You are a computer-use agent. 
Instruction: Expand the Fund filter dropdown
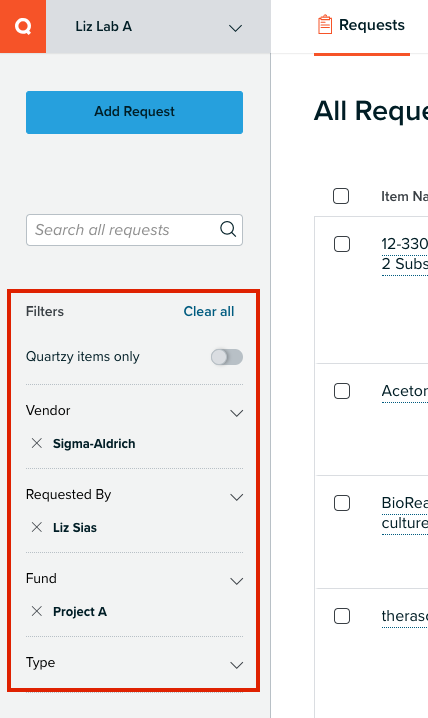click(236, 581)
